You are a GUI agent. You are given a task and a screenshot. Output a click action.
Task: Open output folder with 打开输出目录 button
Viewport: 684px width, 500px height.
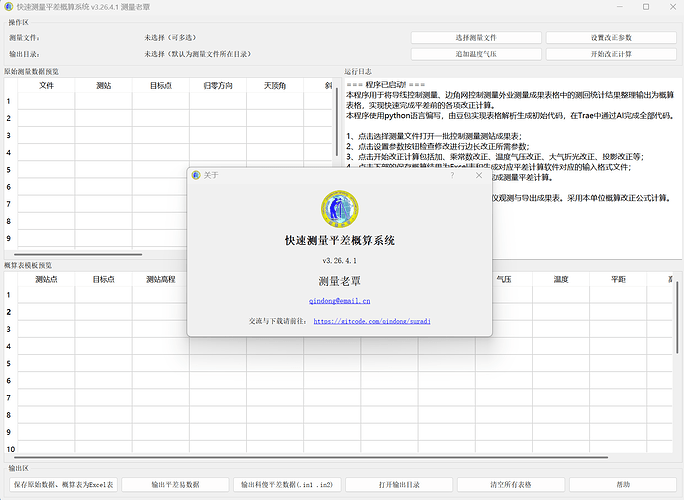pos(399,484)
